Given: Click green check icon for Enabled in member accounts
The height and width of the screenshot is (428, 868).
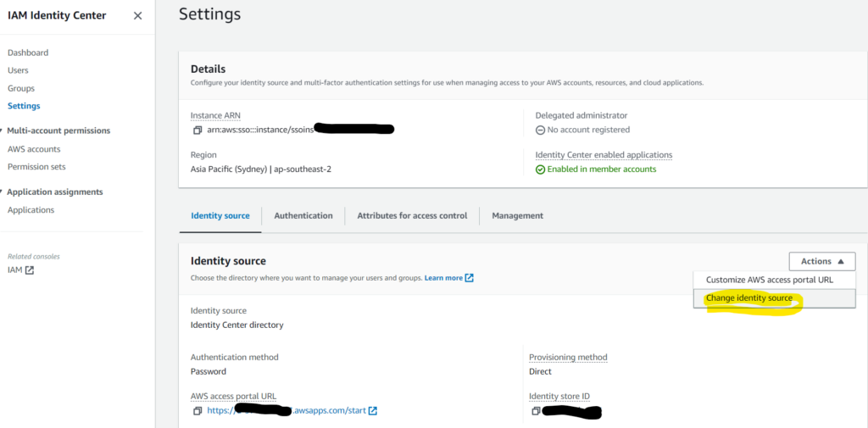Looking at the screenshot, I should [x=540, y=170].
